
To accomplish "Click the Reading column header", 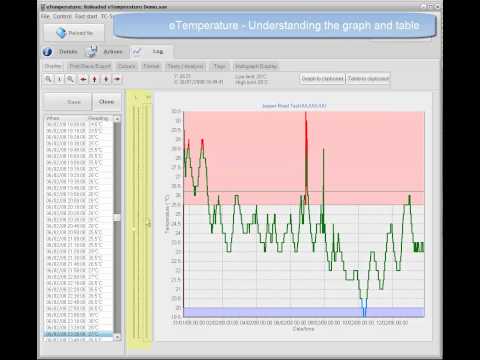I will [98, 118].
